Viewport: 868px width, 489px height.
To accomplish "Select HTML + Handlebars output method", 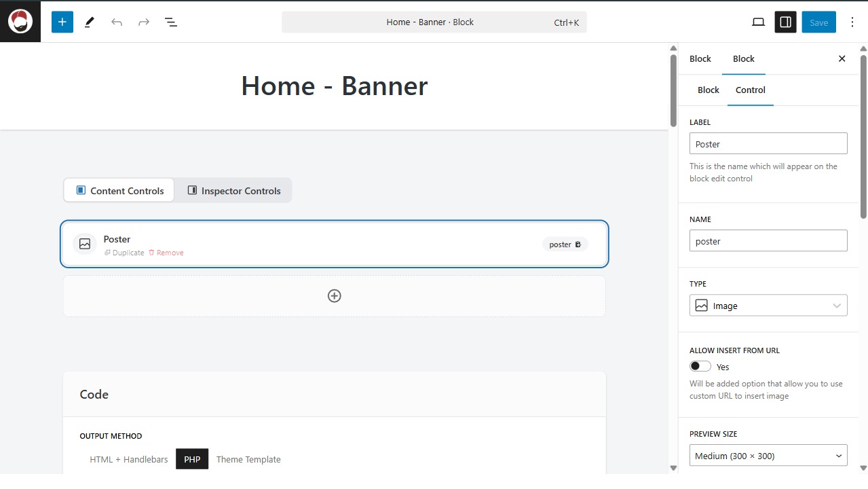I will click(129, 459).
